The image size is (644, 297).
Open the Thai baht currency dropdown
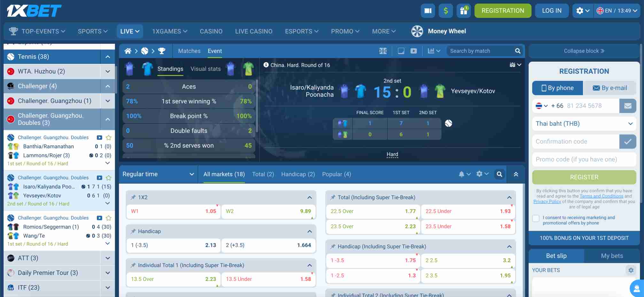point(584,124)
